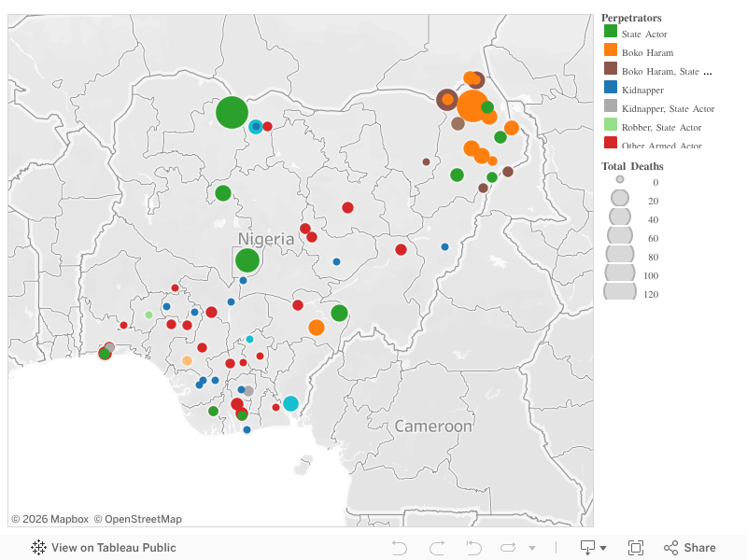Redo the last undone action
The height and width of the screenshot is (560, 747).
click(x=435, y=548)
